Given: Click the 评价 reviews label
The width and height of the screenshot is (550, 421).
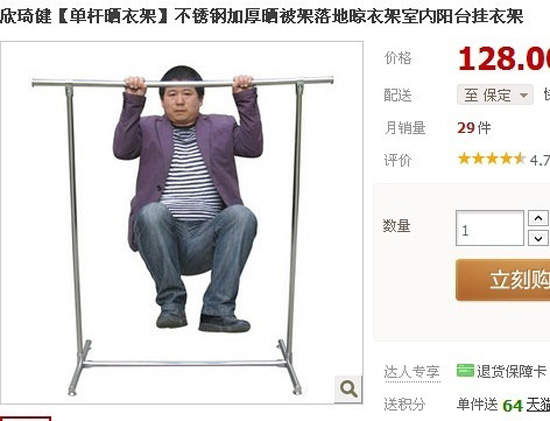Looking at the screenshot, I should pyautogui.click(x=397, y=160).
